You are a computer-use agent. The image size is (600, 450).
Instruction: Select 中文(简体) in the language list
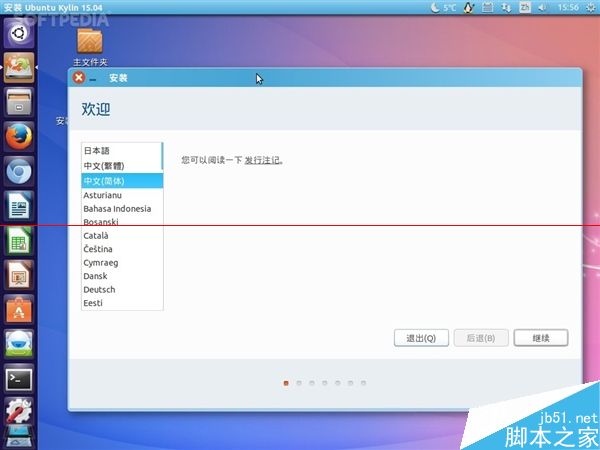point(122,181)
